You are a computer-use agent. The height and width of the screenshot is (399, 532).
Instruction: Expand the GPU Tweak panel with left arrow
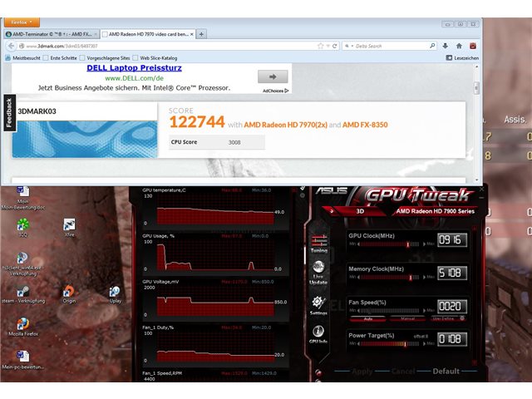[332, 211]
